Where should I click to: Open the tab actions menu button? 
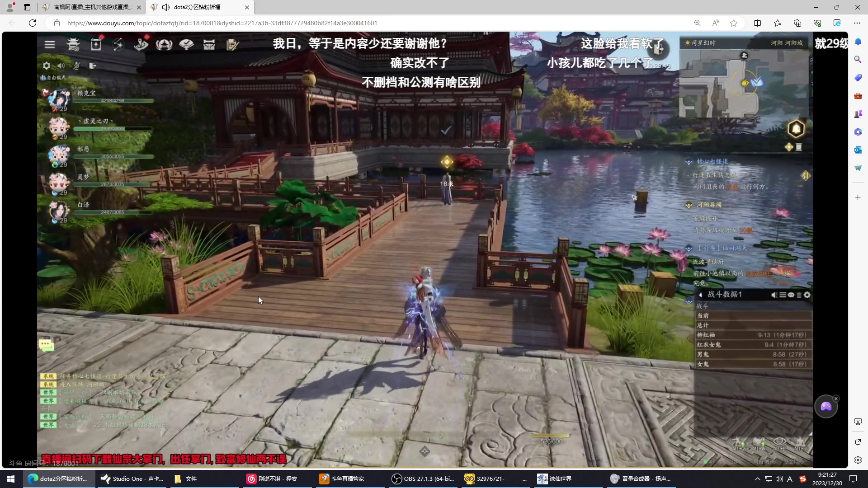pos(27,7)
